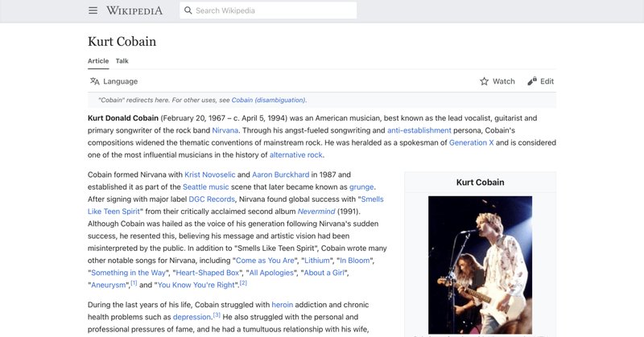
Task: Open the Heart-Shaped Box link
Action: [x=208, y=273]
